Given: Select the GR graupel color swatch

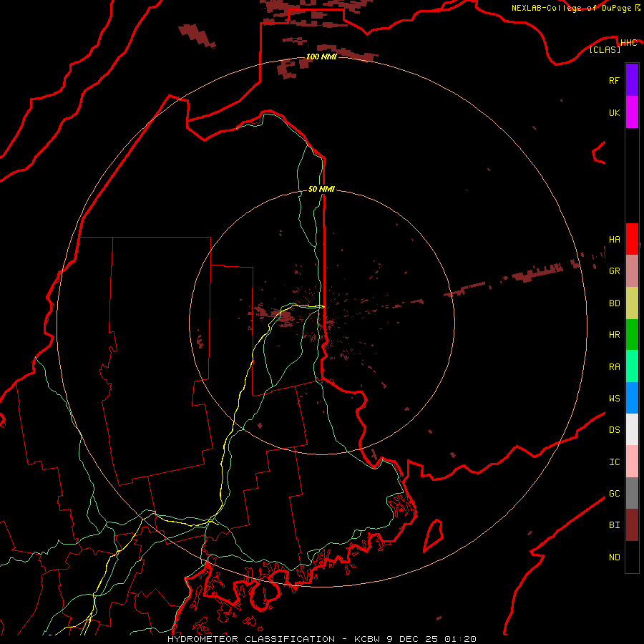Looking at the screenshot, I should click(632, 271).
